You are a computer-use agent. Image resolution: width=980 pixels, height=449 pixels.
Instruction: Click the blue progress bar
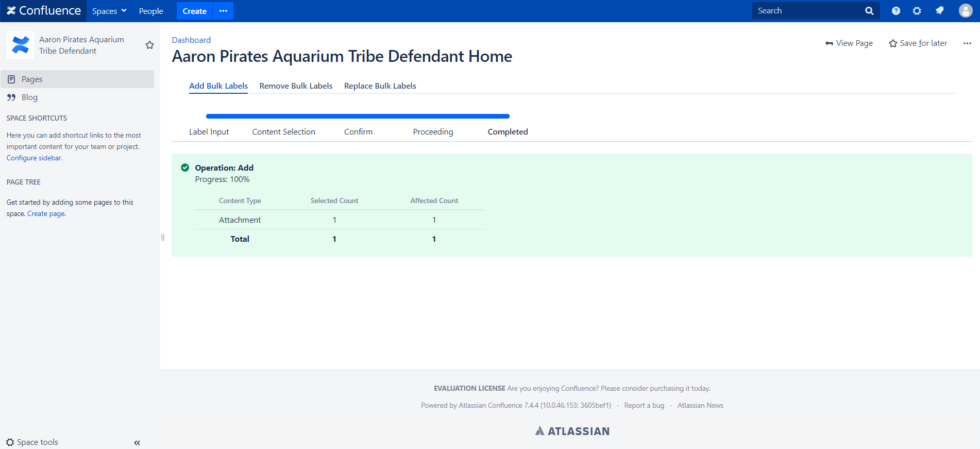click(x=358, y=117)
